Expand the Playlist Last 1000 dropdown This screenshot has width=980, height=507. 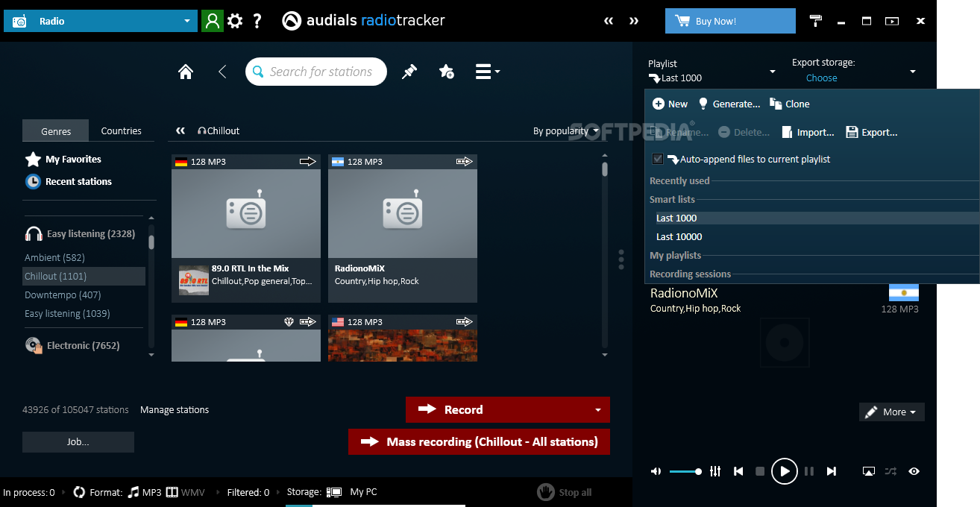tap(773, 72)
